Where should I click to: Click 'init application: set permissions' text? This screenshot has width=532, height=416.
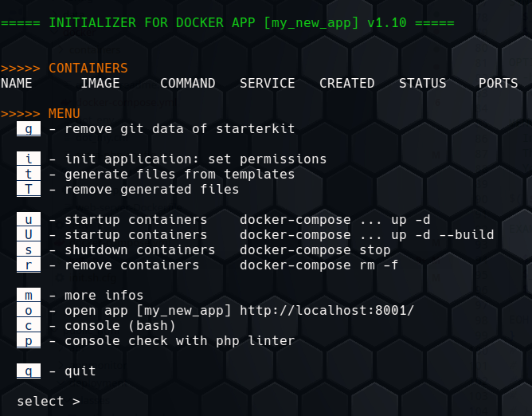tap(196, 159)
